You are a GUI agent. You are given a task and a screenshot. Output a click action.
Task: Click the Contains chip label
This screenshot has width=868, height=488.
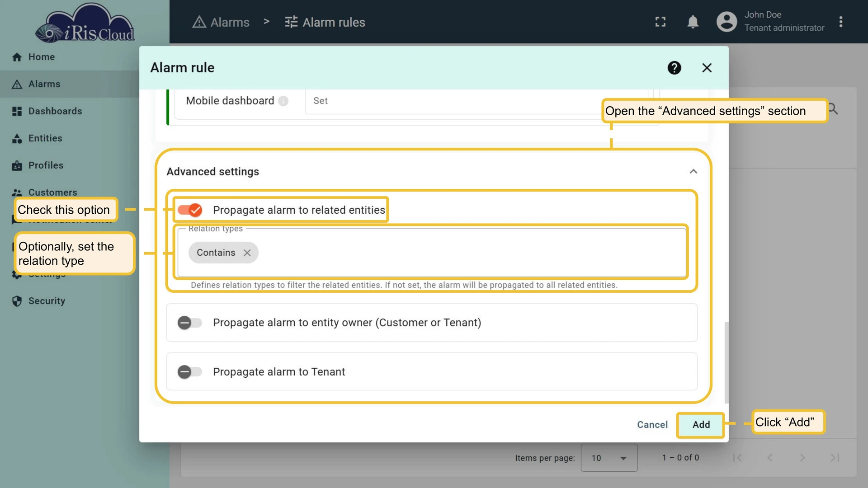tap(216, 253)
